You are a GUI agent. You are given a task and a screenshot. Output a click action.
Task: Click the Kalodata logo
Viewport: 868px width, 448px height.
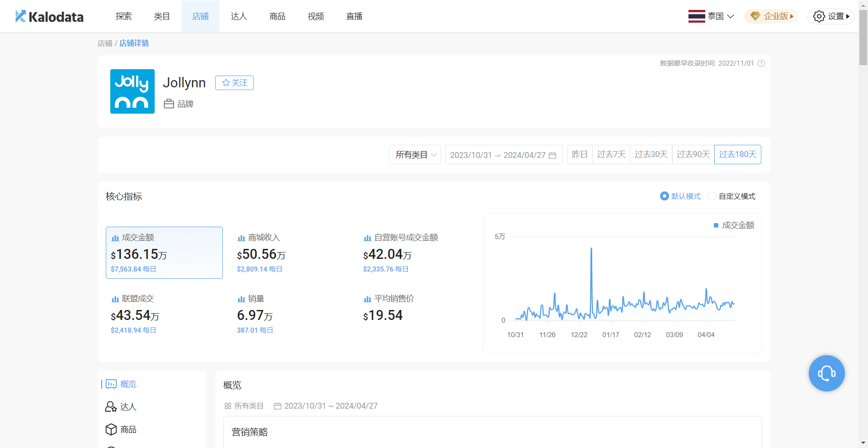tap(49, 16)
